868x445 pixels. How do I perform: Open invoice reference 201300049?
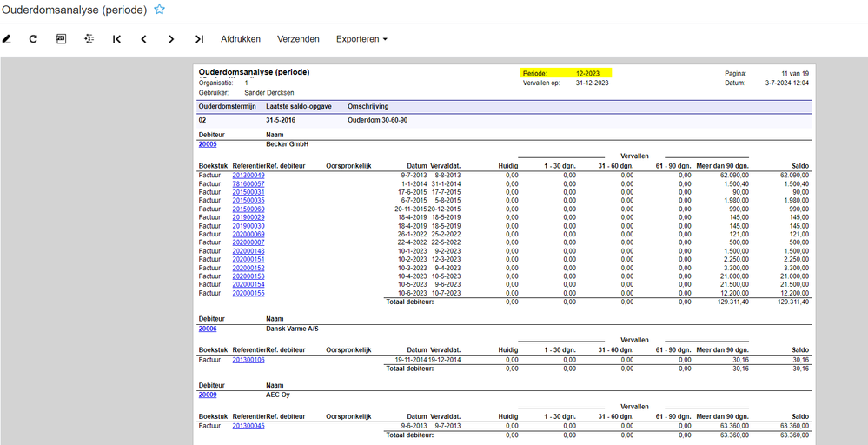pyautogui.click(x=248, y=176)
